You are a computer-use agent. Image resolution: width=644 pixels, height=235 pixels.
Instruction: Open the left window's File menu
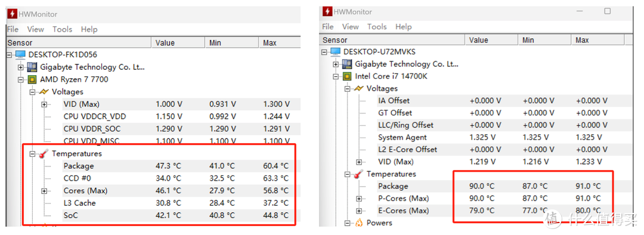pyautogui.click(x=13, y=29)
